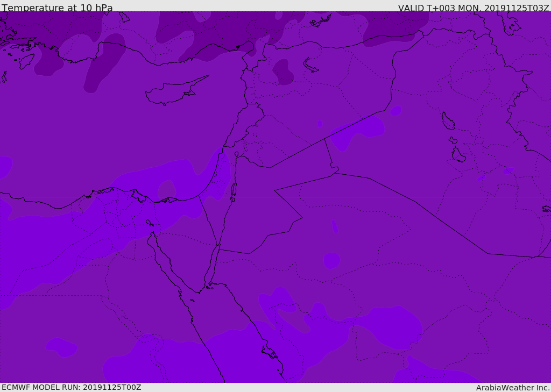551x392 pixels.
Task: Click the 'Temperature at 10 hPa' title text
Action: pos(57,8)
